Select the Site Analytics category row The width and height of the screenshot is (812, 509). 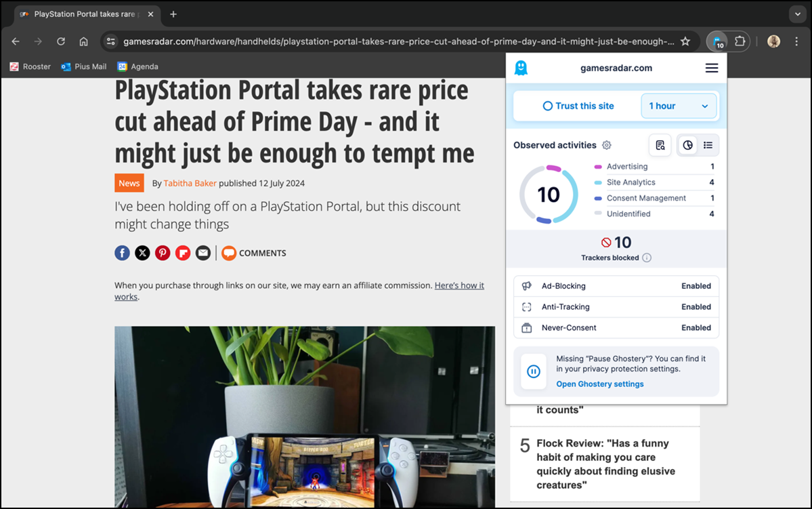coord(655,182)
